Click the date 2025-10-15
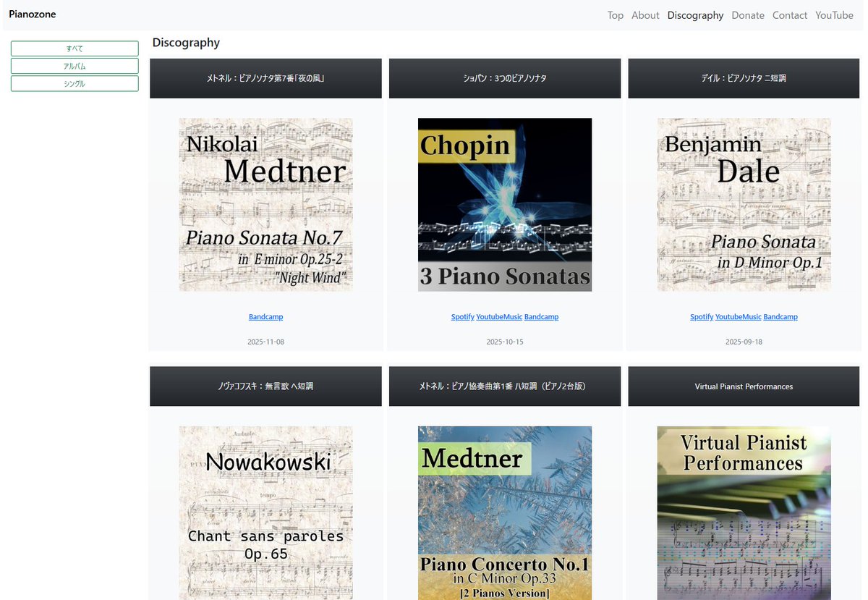 [505, 342]
